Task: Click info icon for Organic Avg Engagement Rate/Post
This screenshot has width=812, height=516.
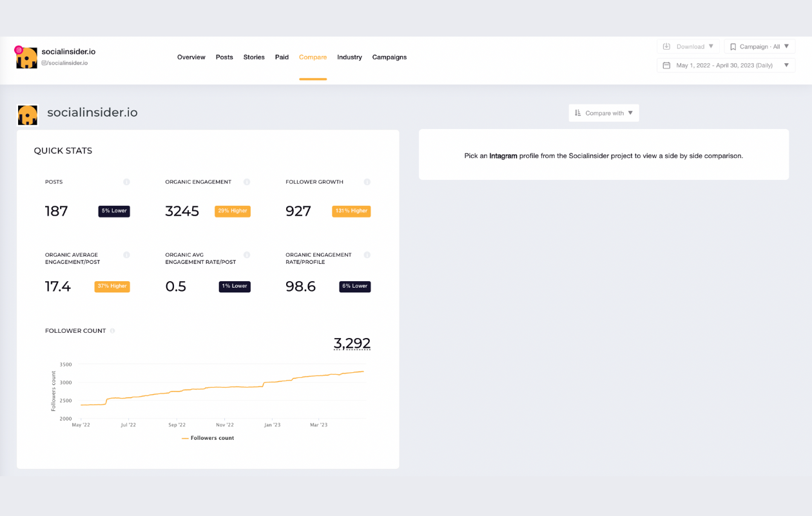Action: pos(247,255)
